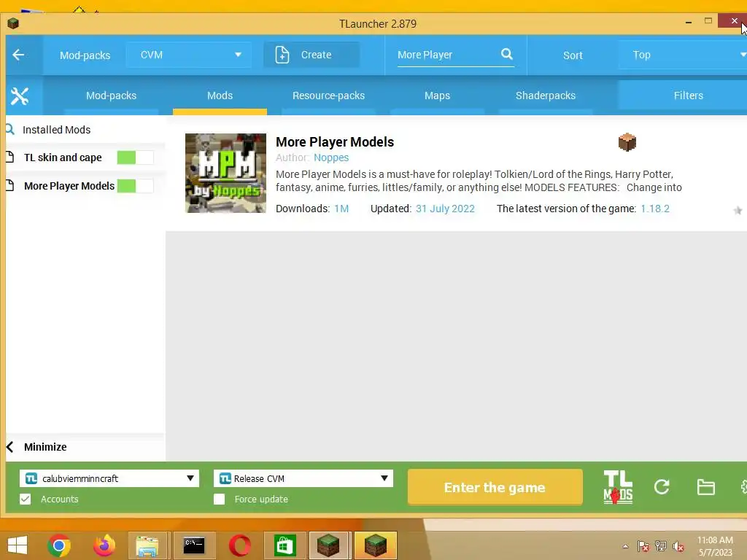The height and width of the screenshot is (560, 747).
Task: Open the taskbar clock showing 11:08 AM
Action: click(715, 546)
